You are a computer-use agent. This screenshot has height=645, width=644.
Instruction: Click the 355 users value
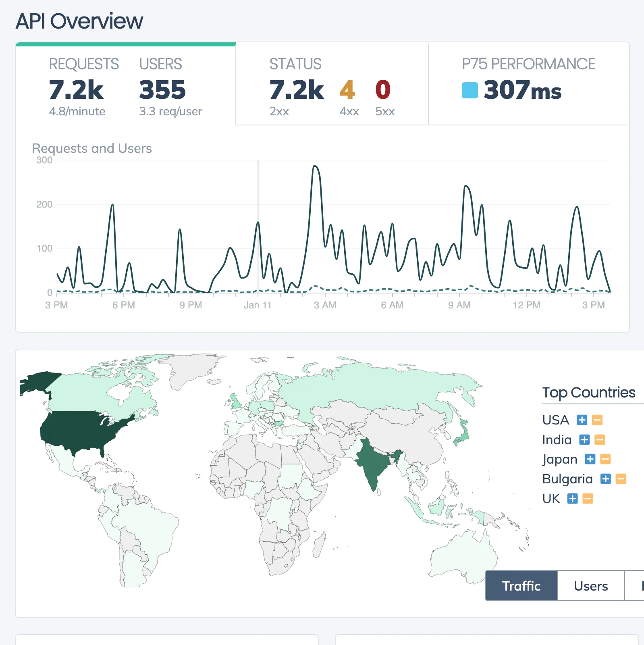point(162,89)
